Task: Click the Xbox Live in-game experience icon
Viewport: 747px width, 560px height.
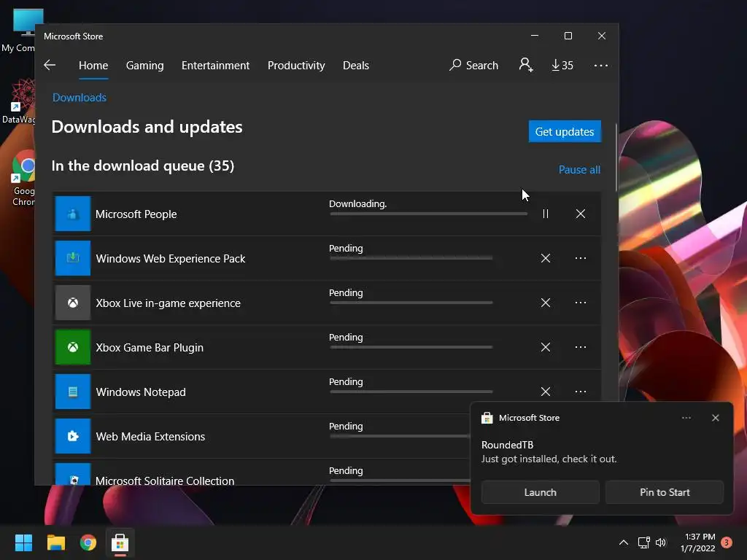Action: (x=73, y=303)
